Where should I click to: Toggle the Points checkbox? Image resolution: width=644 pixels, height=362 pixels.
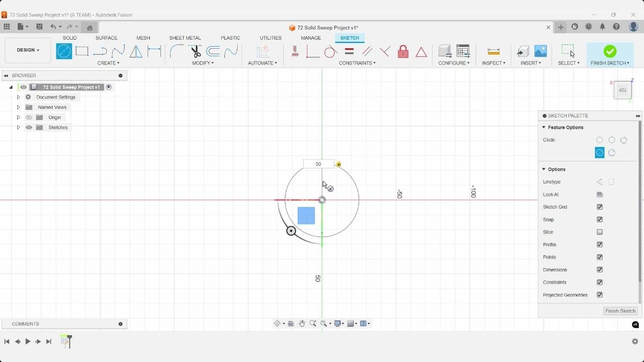(599, 257)
